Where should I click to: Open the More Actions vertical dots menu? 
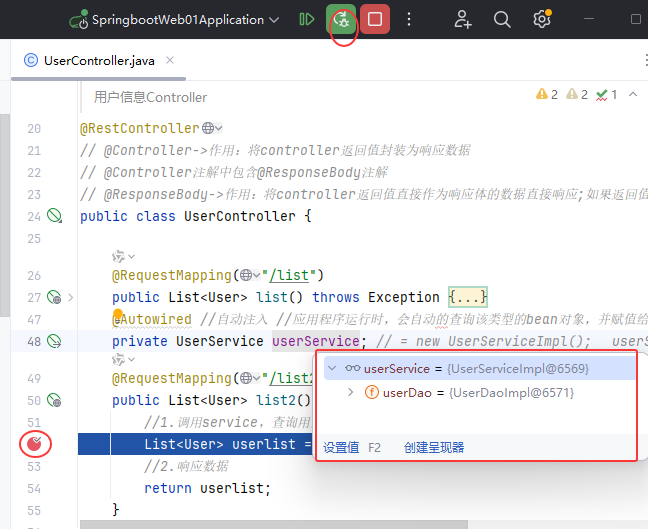(409, 19)
